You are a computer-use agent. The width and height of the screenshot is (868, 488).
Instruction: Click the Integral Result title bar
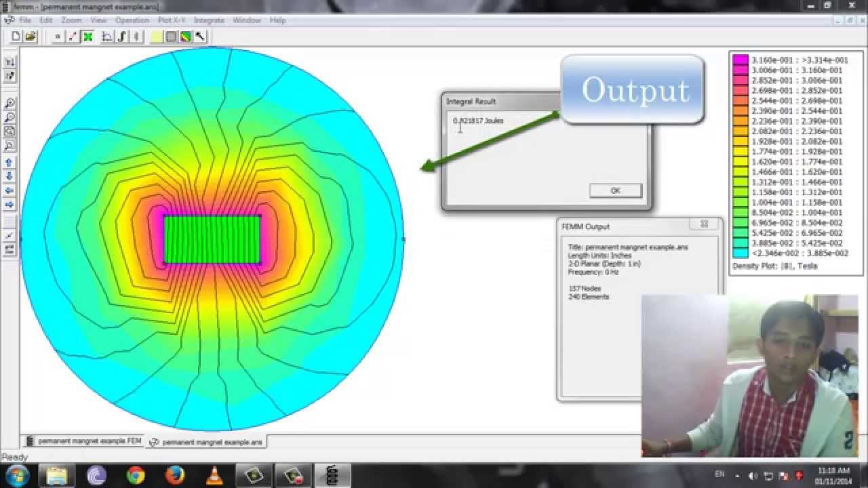(502, 101)
